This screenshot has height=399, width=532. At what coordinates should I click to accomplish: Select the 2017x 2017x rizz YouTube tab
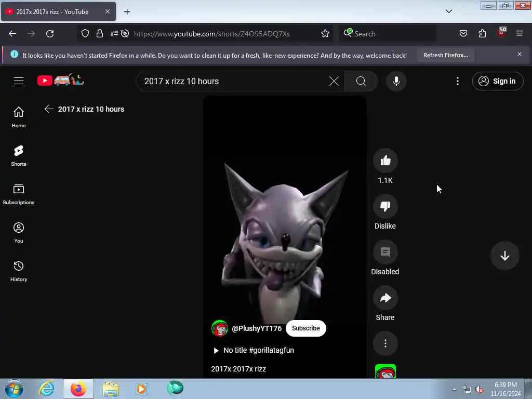(58, 11)
